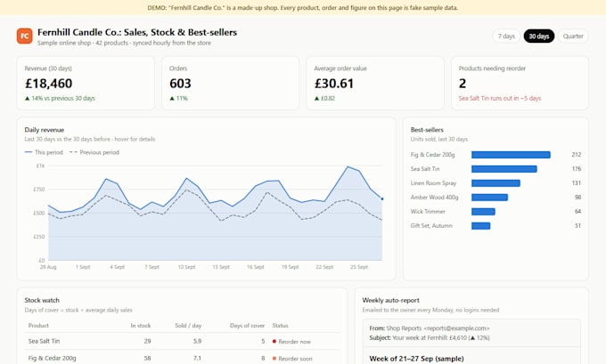The height and width of the screenshot is (364, 606).
Task: Click the Sea Salt Tin row in Stock watch
Action: pyautogui.click(x=183, y=341)
